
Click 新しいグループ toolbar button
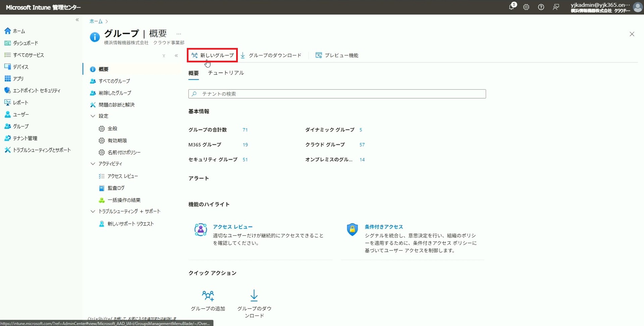(x=212, y=55)
